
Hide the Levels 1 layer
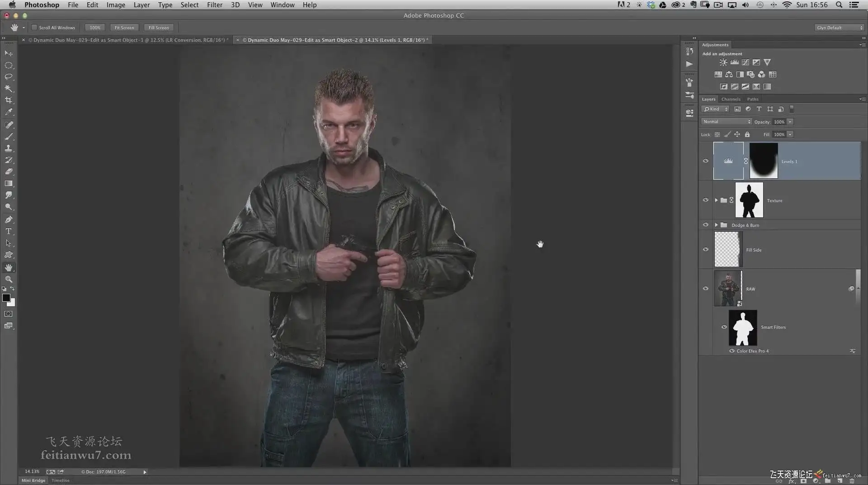tap(705, 161)
